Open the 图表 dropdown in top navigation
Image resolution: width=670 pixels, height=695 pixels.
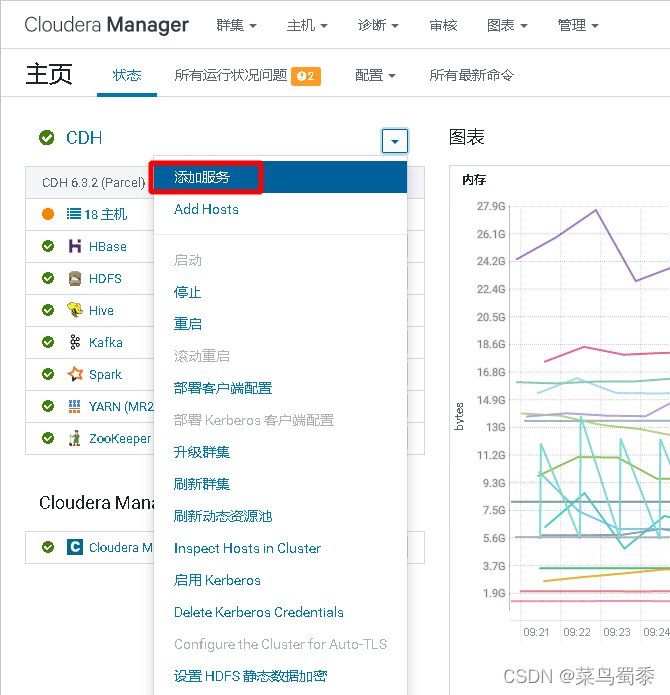[507, 25]
